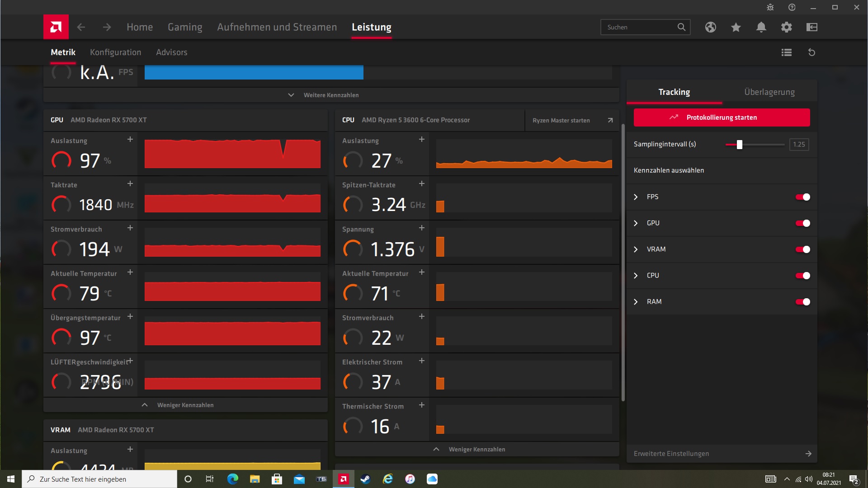Open the web browser globe icon
Viewport: 868px width, 488px height.
[x=710, y=27]
